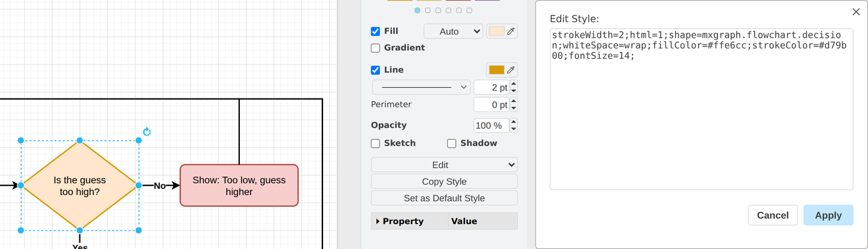Click the Copy Style button
868x249 pixels.
(444, 181)
